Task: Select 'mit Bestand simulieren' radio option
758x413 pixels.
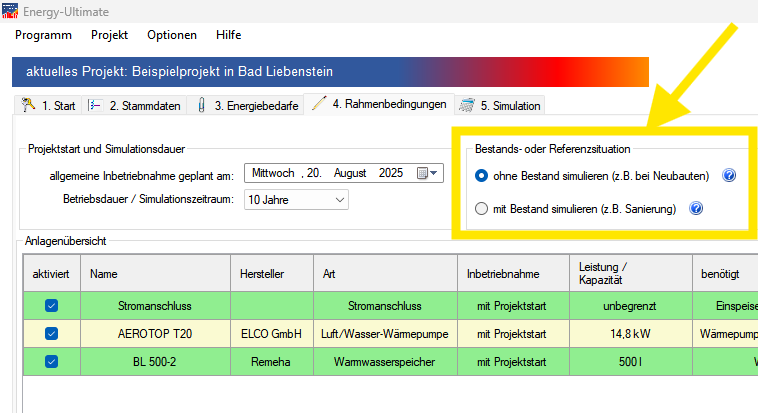Action: pos(482,209)
